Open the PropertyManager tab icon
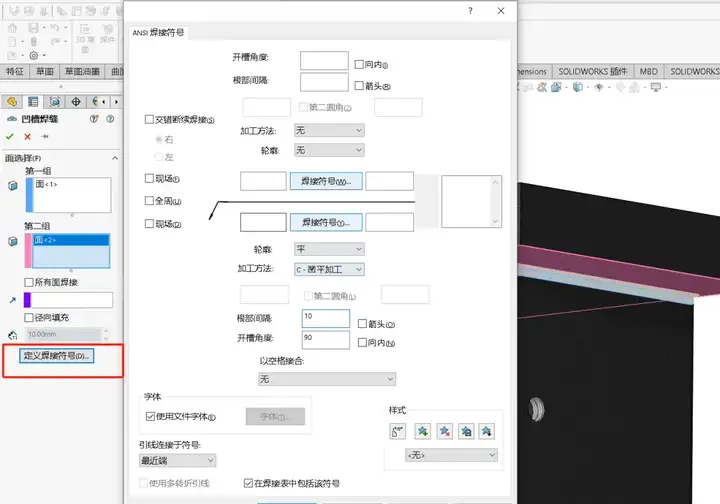This screenshot has width=720, height=504. (x=33, y=102)
